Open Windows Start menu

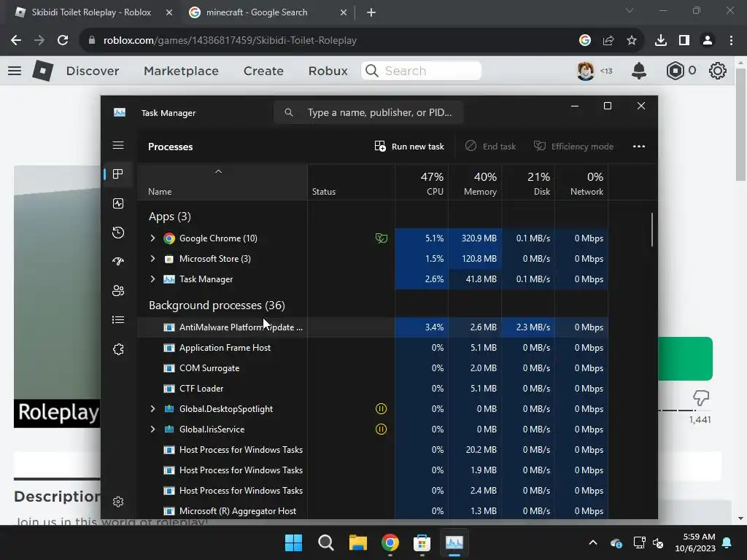click(293, 542)
